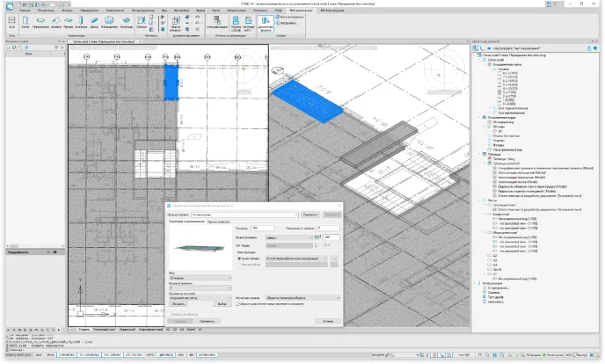Switch to the Прочие свойства tab
605x364 pixels.
click(x=218, y=222)
